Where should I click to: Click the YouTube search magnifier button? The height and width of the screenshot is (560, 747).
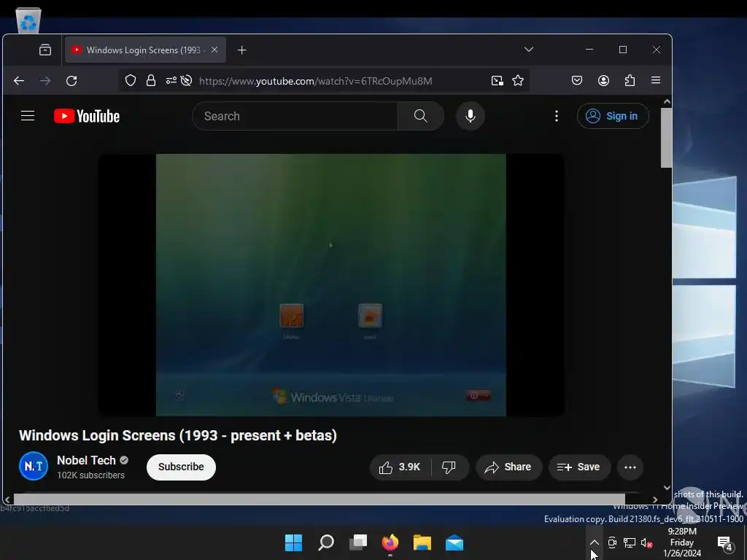coord(421,116)
